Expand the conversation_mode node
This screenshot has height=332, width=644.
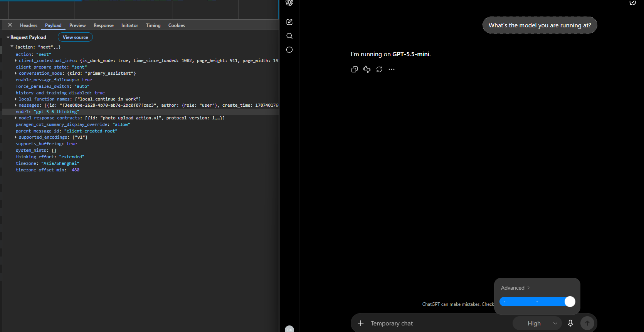point(16,73)
